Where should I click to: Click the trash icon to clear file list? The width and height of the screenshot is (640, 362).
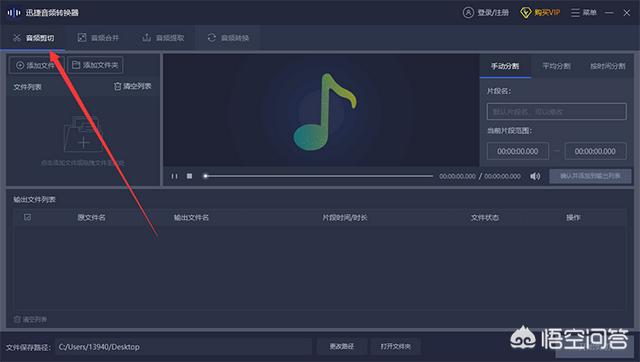[117, 86]
